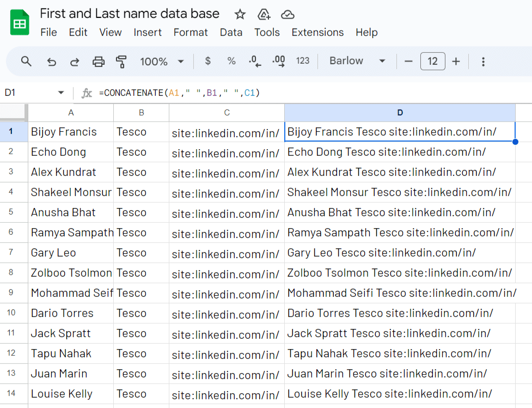
Task: Check the cloud save status icon
Action: tap(288, 14)
